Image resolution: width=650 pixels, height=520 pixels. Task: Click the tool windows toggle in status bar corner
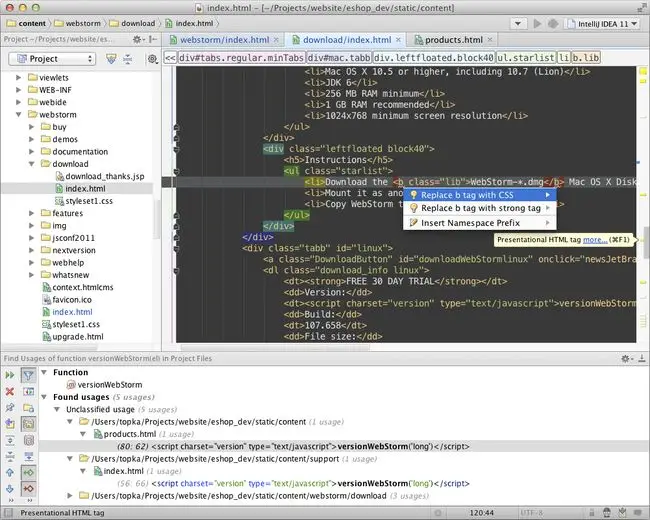click(8, 513)
